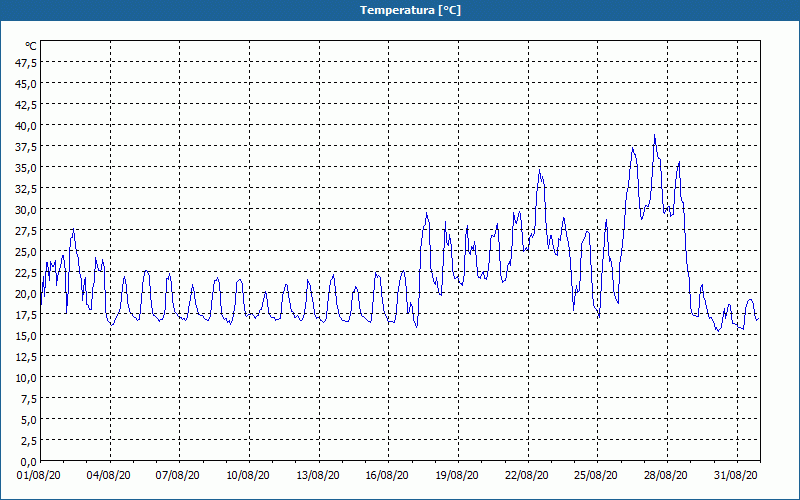Click the 22,5 y-axis label
This screenshot has width=800, height=500.
click(27, 273)
